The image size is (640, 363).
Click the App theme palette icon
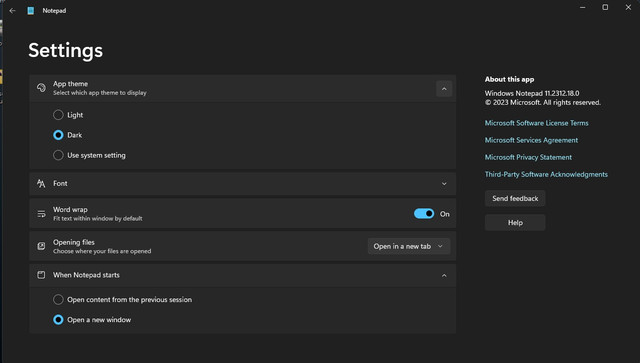point(41,88)
